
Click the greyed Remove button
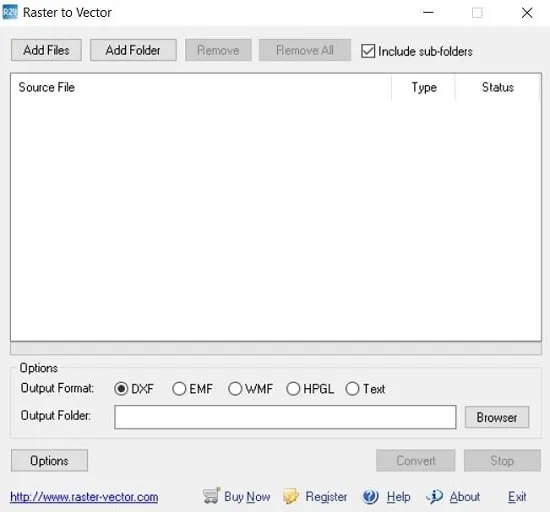[218, 50]
